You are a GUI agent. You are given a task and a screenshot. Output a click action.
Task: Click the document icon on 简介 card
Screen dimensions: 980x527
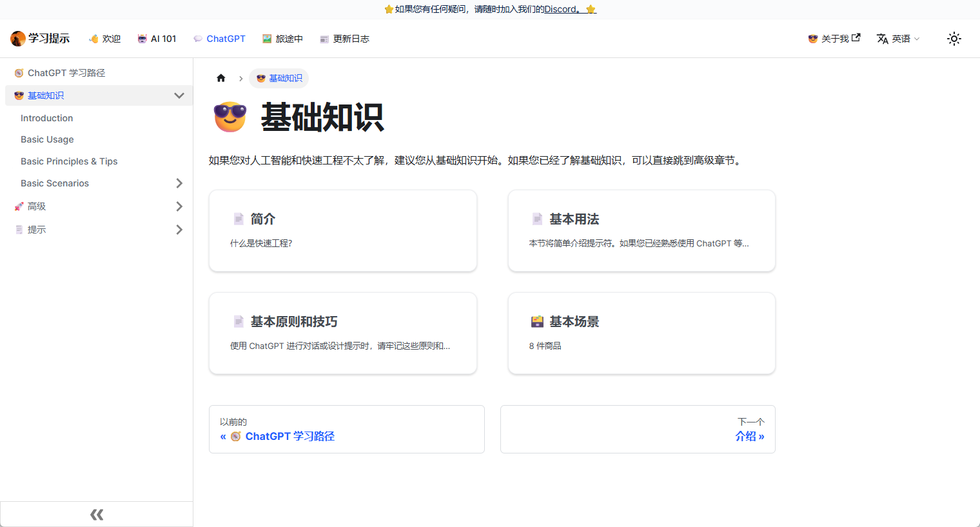tap(239, 219)
